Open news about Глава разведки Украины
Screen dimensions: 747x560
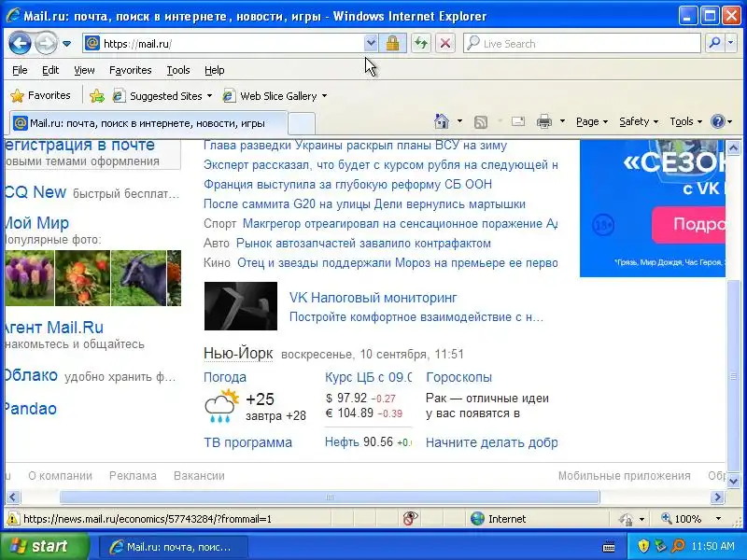[355, 146]
